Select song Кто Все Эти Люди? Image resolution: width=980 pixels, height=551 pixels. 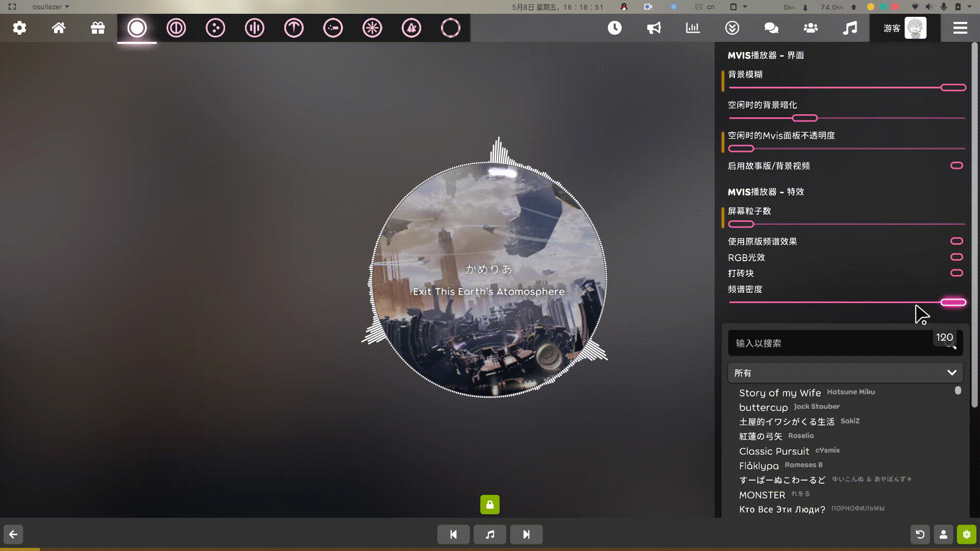click(x=782, y=509)
